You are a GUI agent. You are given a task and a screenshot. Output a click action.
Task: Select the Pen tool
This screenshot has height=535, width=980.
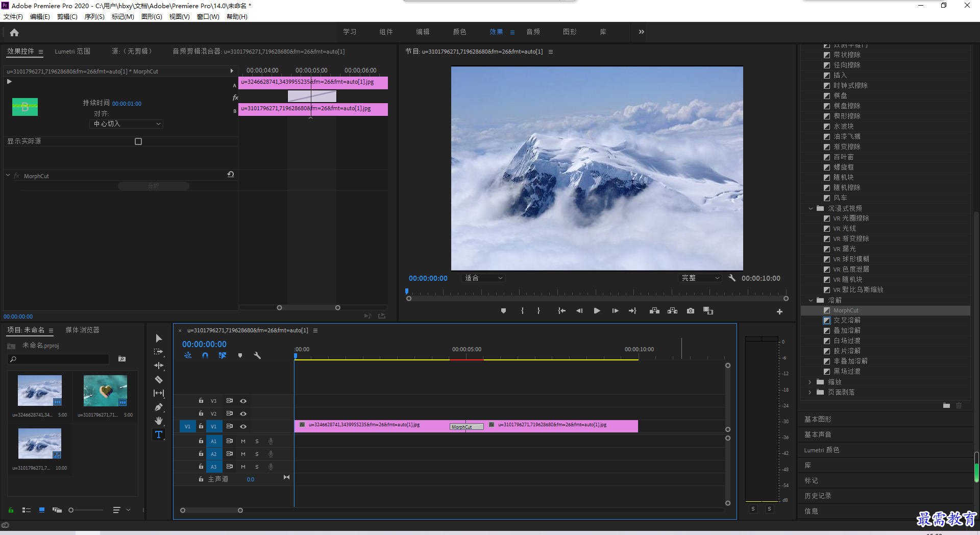click(159, 407)
